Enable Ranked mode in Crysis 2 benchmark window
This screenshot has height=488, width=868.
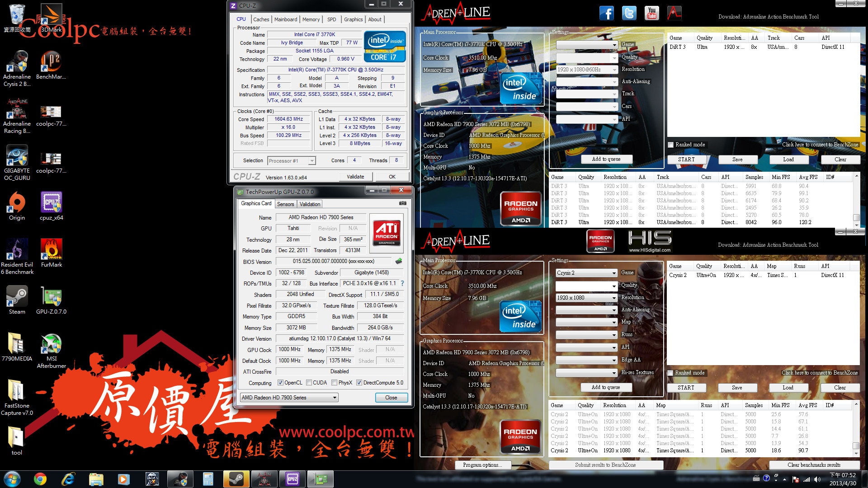tap(670, 373)
